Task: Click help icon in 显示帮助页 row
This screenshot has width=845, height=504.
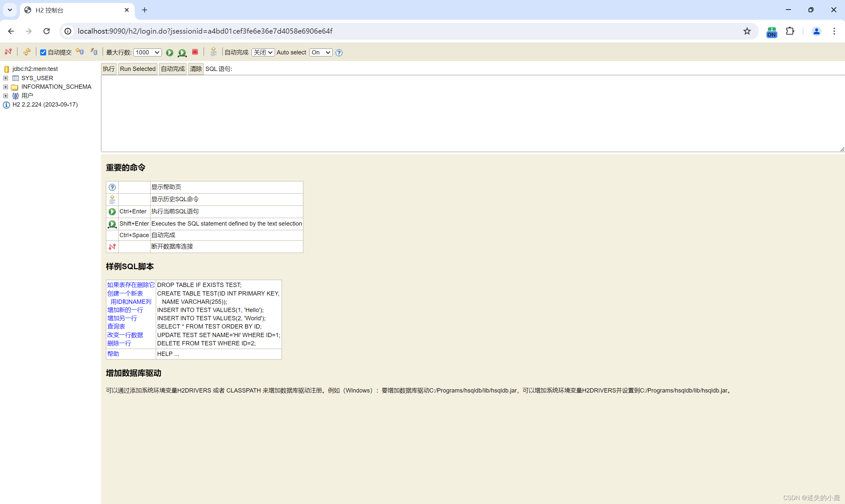Action: pos(112,187)
